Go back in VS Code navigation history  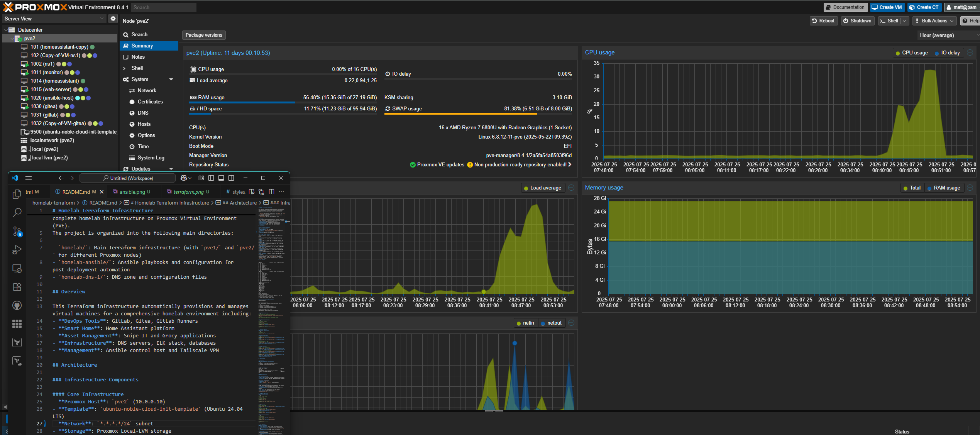pos(61,178)
